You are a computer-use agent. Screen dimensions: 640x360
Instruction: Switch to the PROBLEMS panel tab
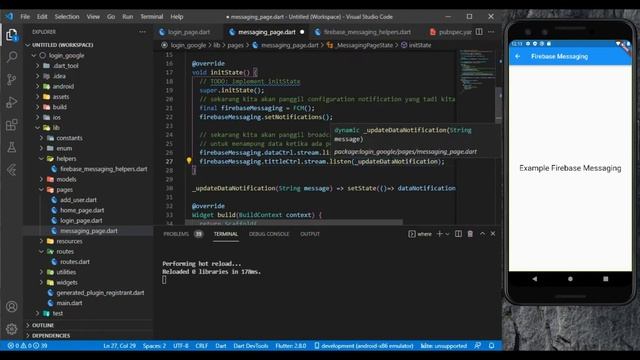176,234
